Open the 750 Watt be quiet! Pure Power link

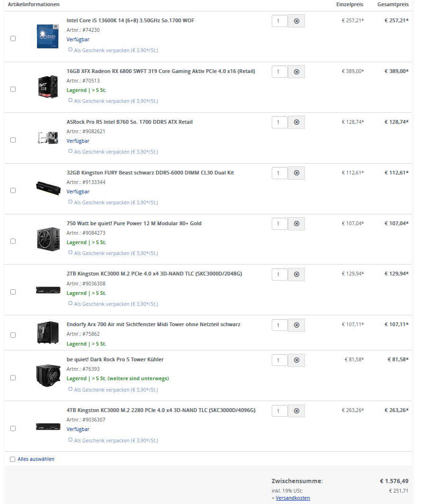(134, 223)
